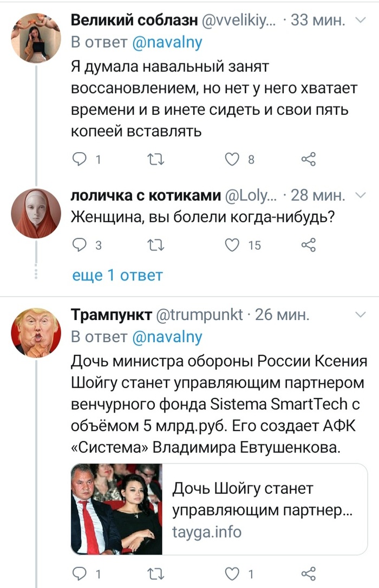Open @navalny mention in Трампункт's reply
The width and height of the screenshot is (379, 588).
(167, 337)
